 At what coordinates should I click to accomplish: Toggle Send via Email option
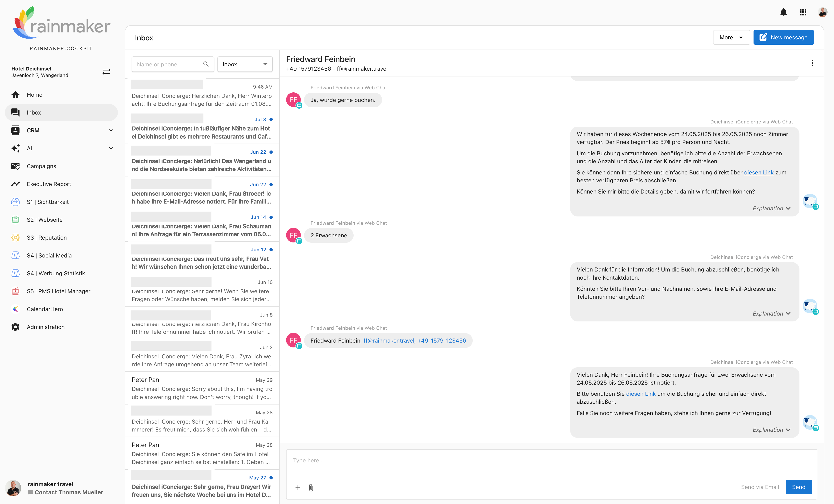point(760,487)
